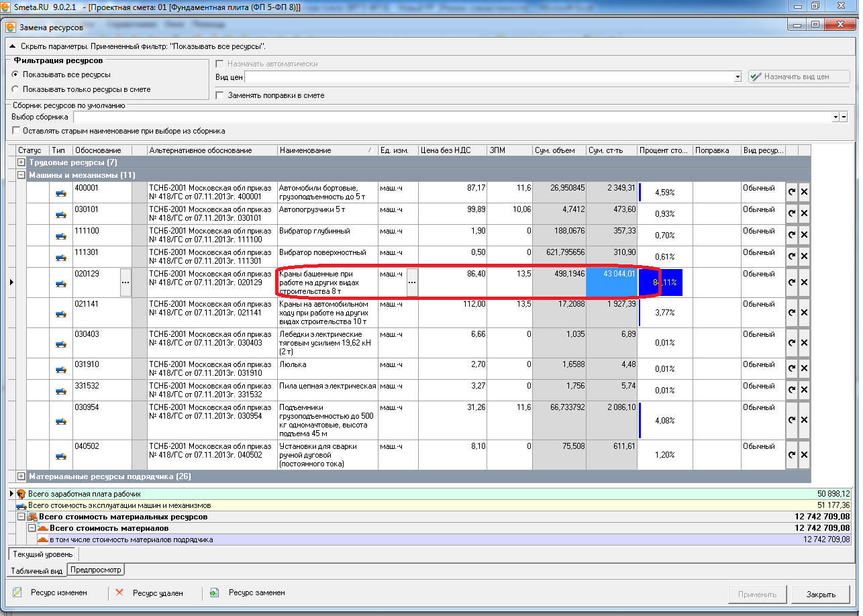Delete resource 400001 with its X icon
The width and height of the screenshot is (863, 616).
point(804,192)
